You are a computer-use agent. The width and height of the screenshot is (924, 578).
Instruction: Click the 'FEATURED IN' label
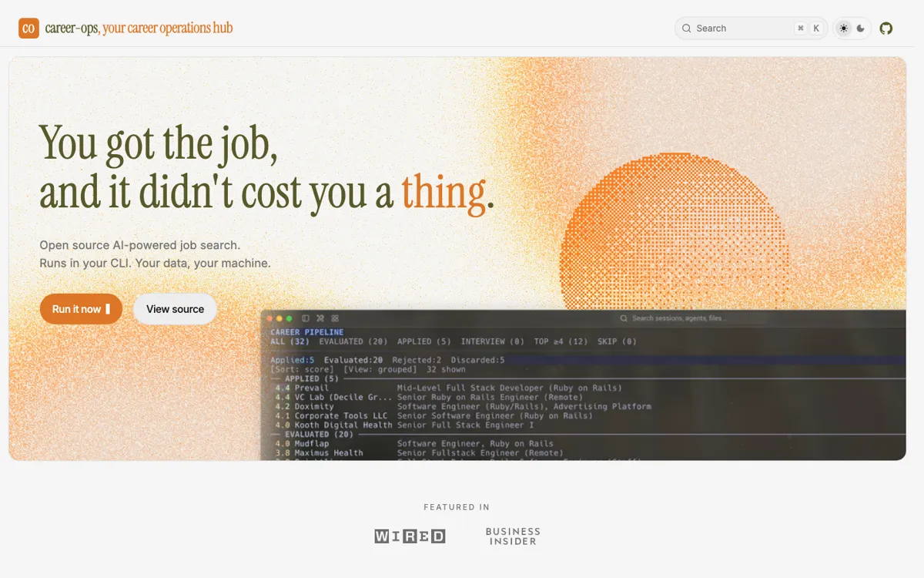point(457,507)
